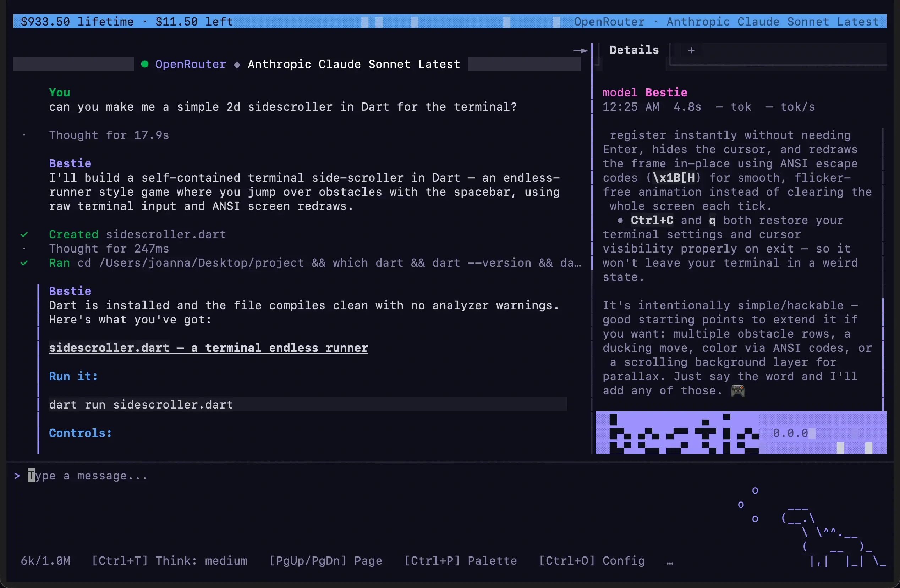900x588 pixels.
Task: Click the first 'Bestie' response label
Action: pos(70,163)
